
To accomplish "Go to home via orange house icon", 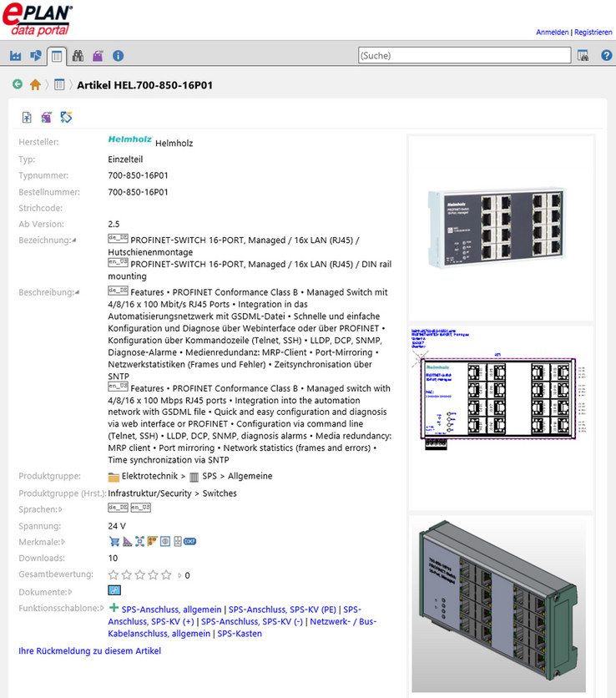I will tap(35, 84).
